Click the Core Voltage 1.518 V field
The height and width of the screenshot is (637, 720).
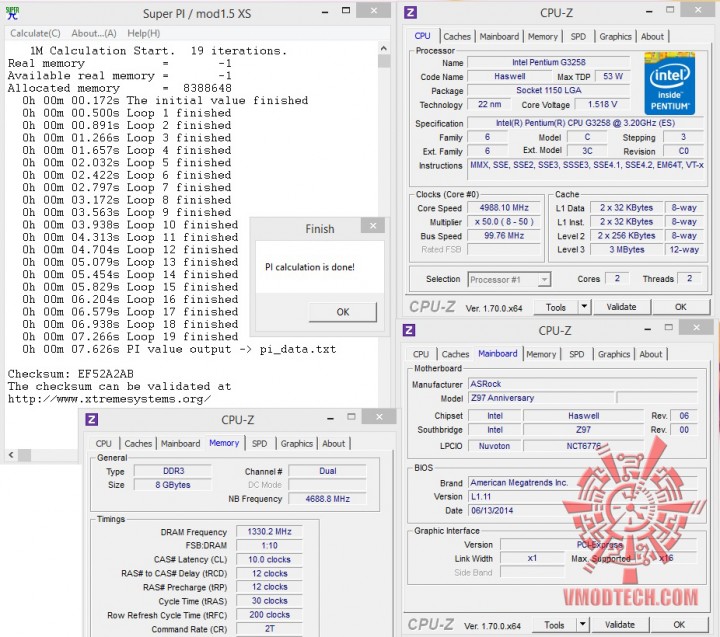pyautogui.click(x=602, y=104)
